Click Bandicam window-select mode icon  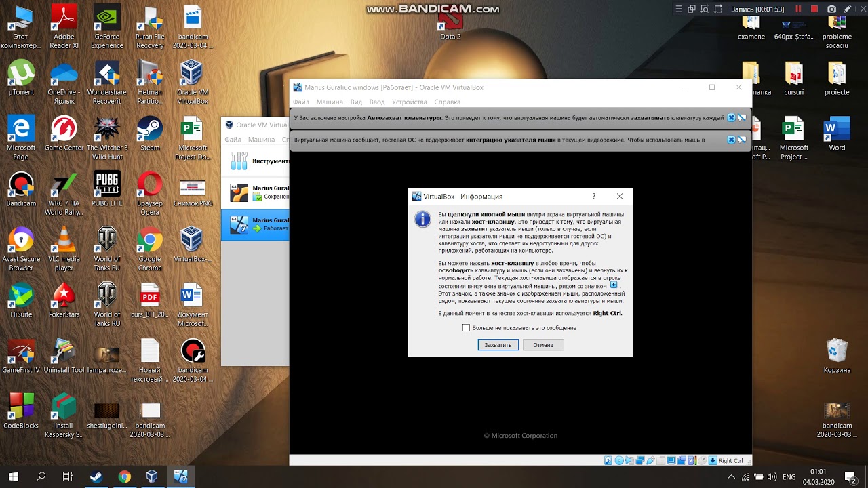(692, 9)
